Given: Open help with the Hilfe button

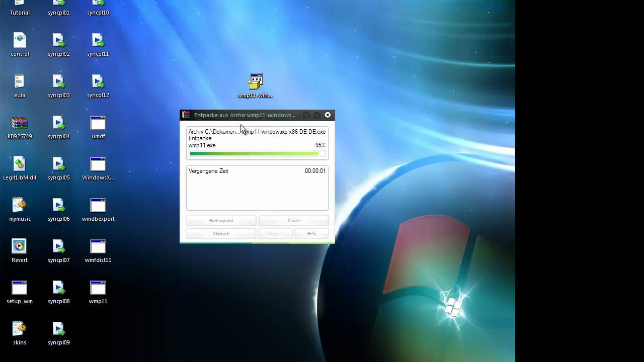Looking at the screenshot, I should (312, 234).
